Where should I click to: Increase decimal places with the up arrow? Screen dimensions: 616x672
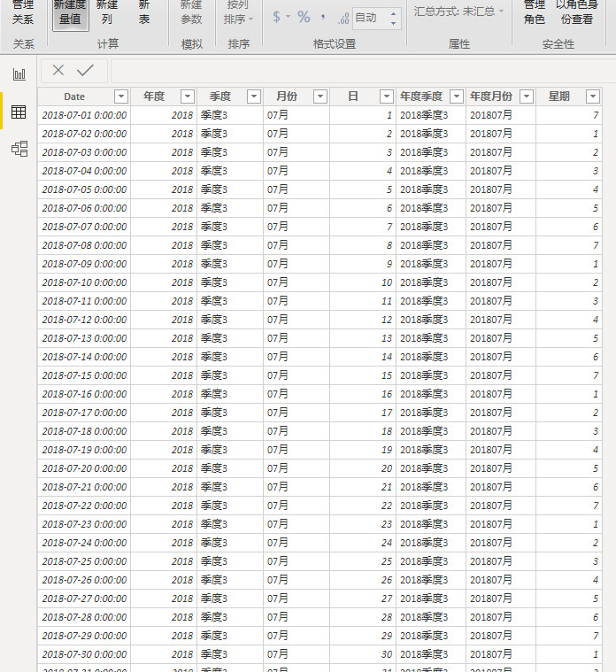393,13
